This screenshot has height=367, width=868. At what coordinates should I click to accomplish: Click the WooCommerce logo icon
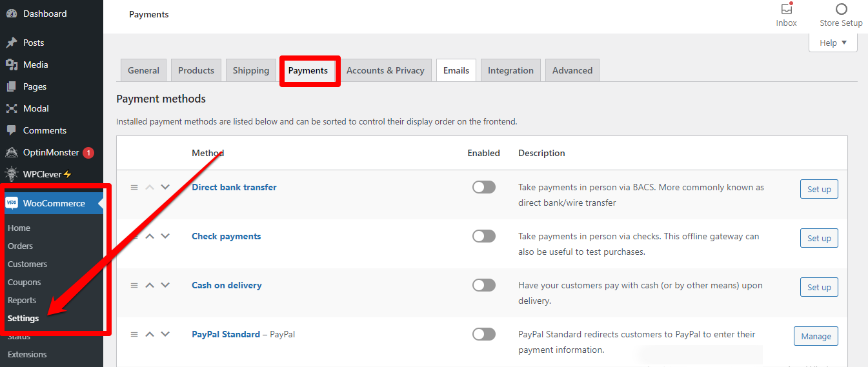coord(12,203)
